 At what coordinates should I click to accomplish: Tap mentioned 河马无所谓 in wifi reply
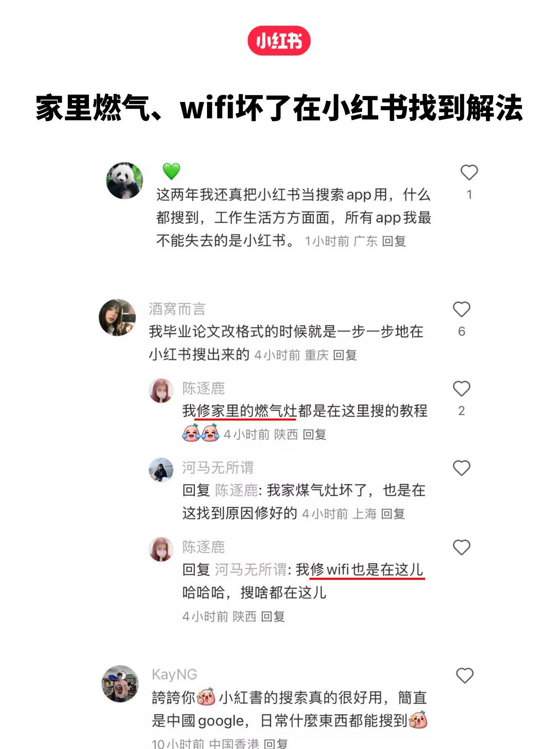coord(250,569)
